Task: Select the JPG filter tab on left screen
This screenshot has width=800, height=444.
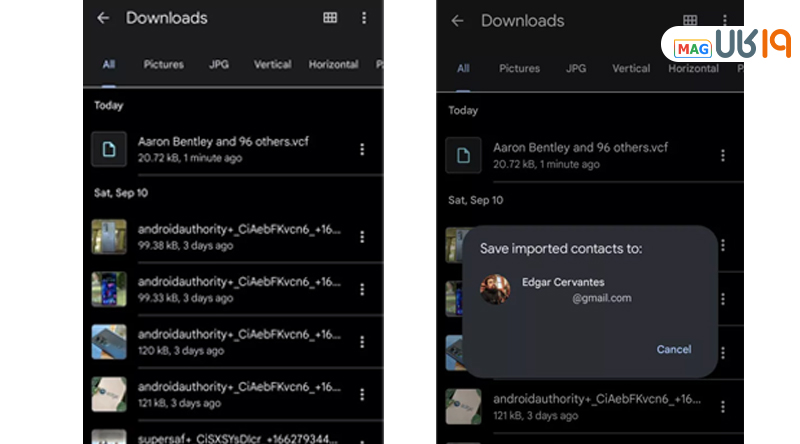Action: pos(218,65)
